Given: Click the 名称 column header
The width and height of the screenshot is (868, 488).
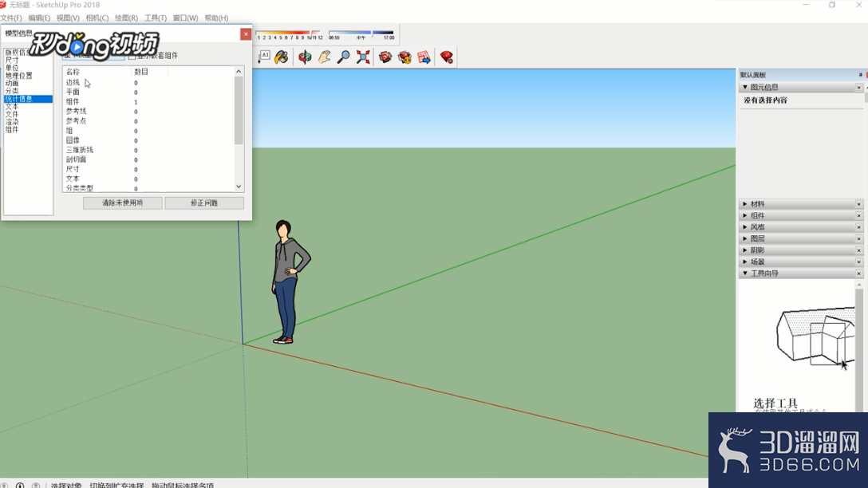Looking at the screenshot, I should [97, 72].
